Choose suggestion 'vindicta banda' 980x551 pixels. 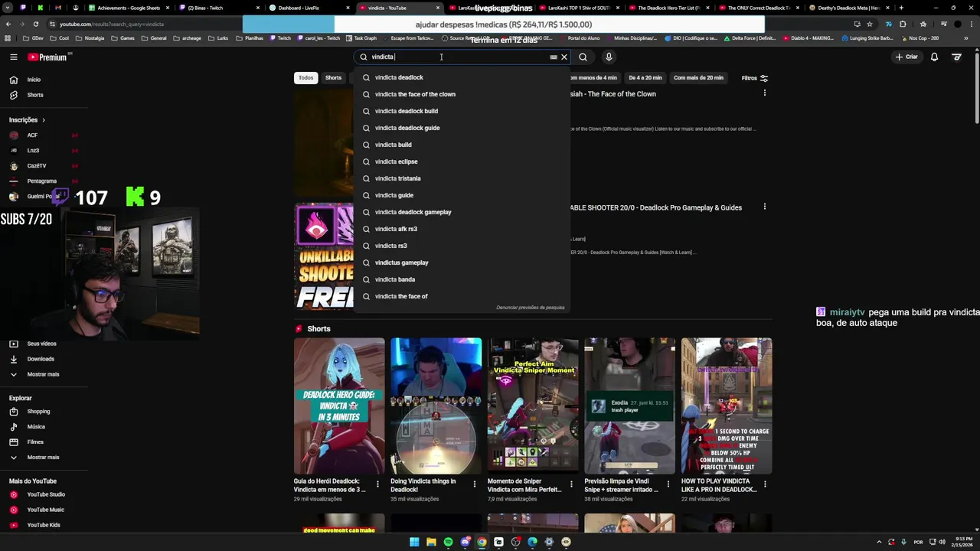tap(462, 279)
